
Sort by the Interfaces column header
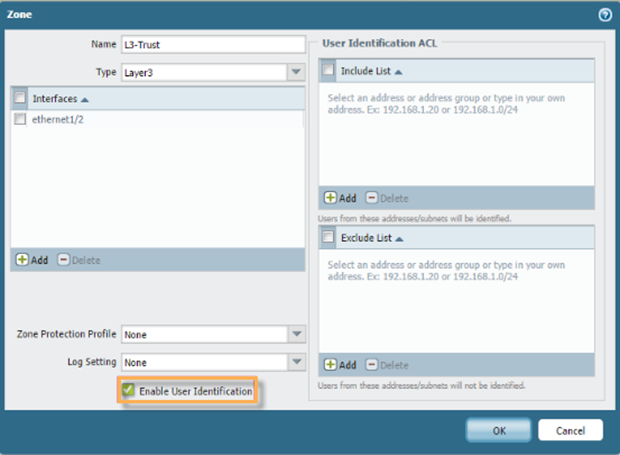click(60, 98)
